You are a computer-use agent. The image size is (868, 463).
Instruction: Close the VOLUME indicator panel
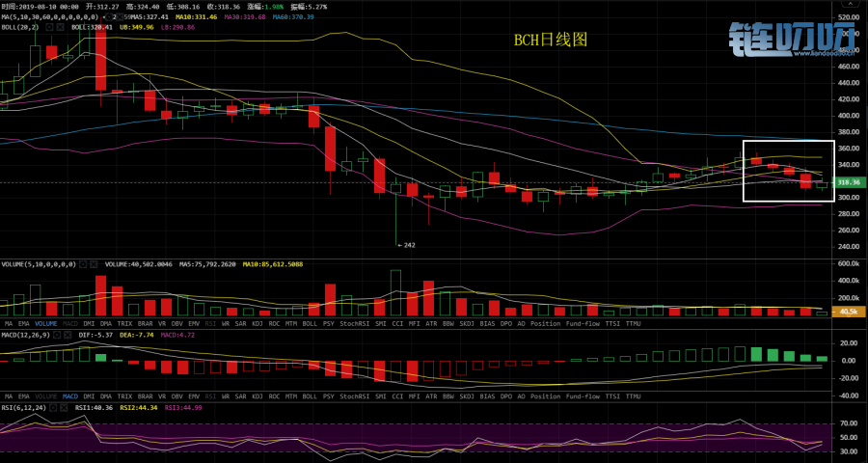point(95,263)
